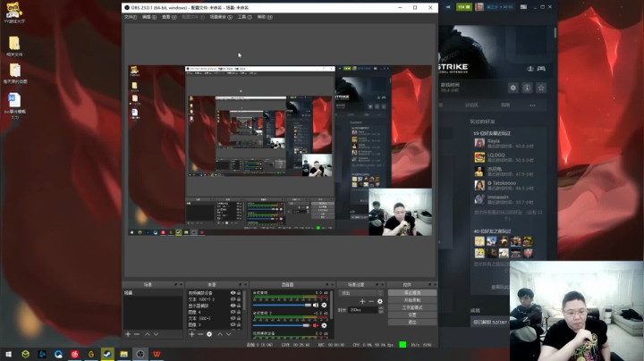Lock the source 图像 4
Image resolution: width=644 pixels, height=361 pixels.
coord(239,312)
